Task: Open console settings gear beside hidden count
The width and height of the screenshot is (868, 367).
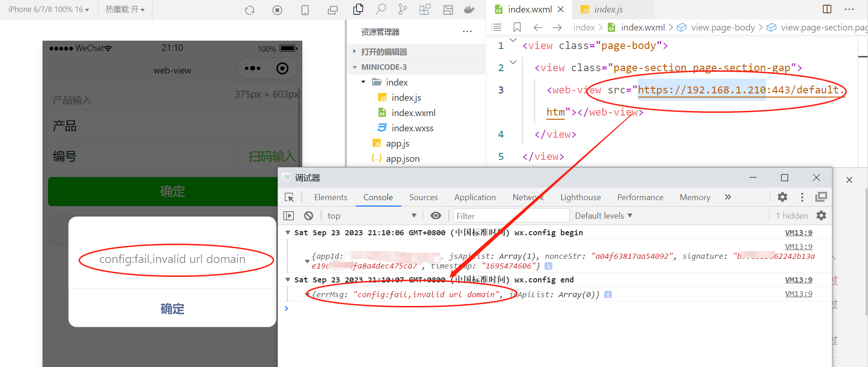Action: tap(821, 215)
